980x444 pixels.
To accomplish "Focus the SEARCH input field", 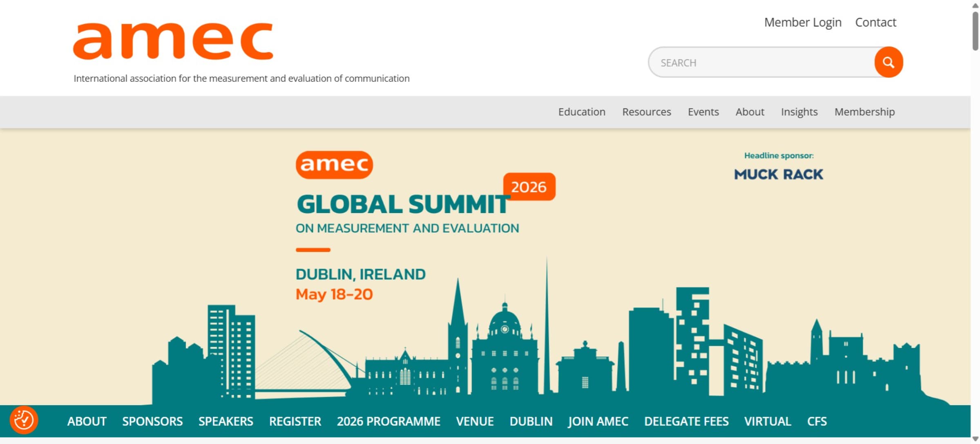I will [x=762, y=63].
